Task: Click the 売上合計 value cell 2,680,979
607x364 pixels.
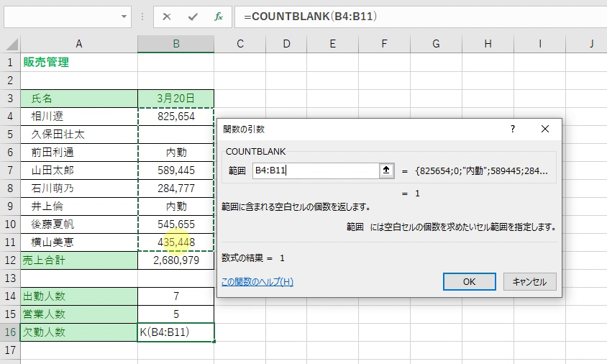Action: coord(176,260)
